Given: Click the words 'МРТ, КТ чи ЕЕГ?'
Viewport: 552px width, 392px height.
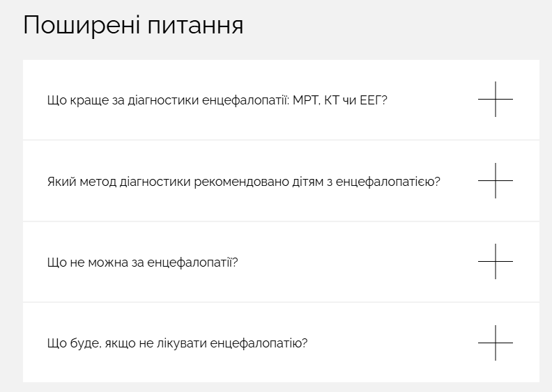Looking at the screenshot, I should pos(340,100).
